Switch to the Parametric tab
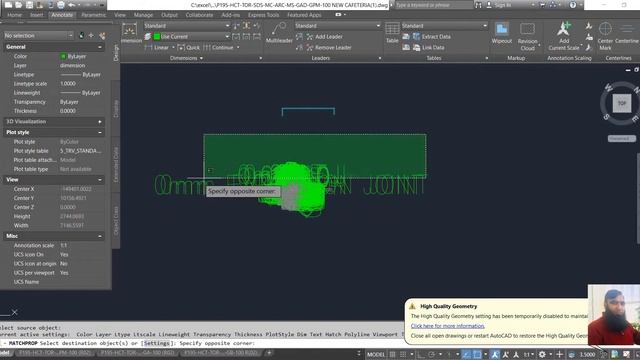640x360 pixels. (x=93, y=15)
